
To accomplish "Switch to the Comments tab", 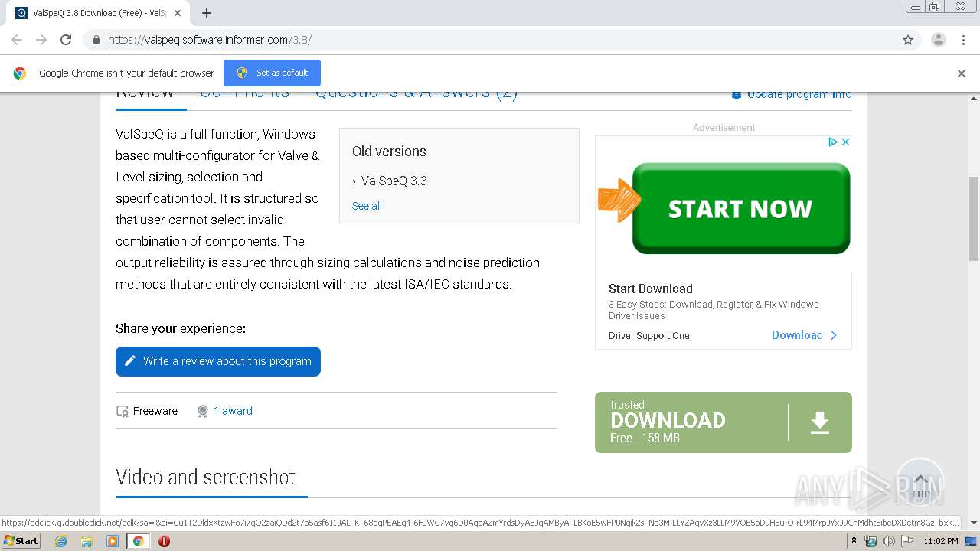I will click(x=244, y=93).
